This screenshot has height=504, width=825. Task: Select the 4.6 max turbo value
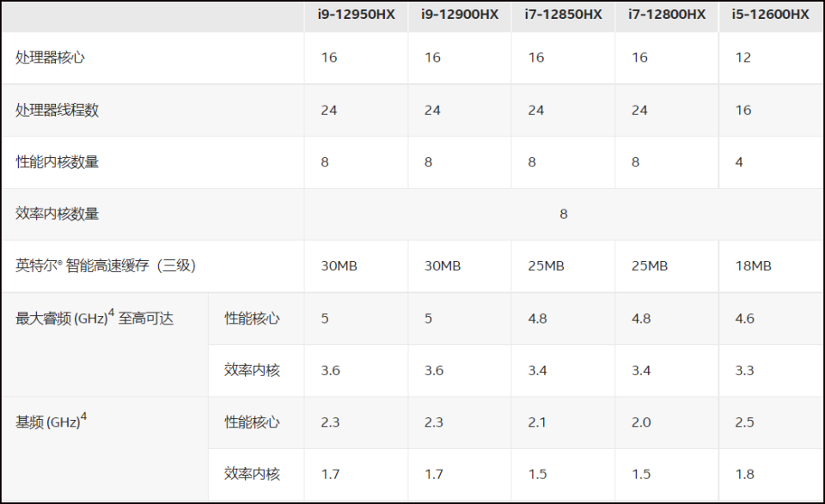(x=744, y=319)
